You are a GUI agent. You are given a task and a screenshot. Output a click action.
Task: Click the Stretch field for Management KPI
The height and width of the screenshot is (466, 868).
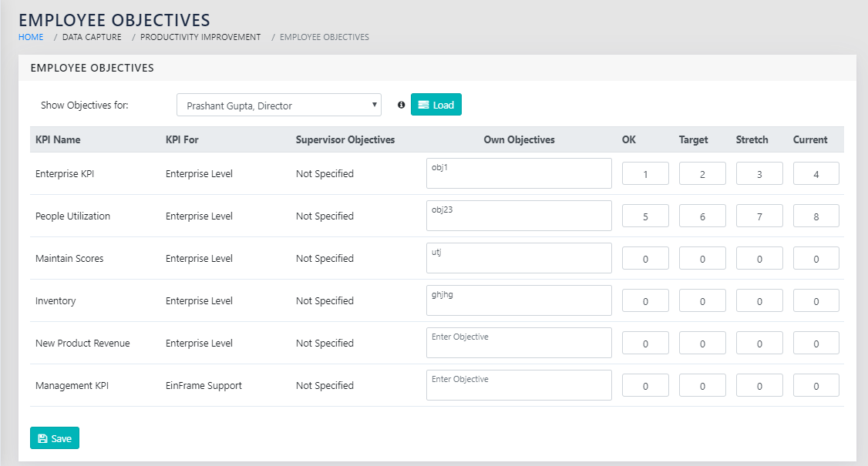[759, 386]
